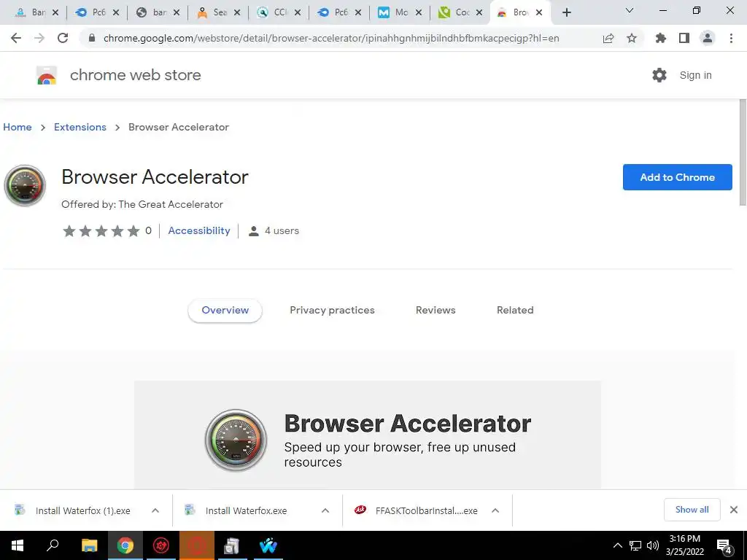Click the Browser Accelerator gauge icon by the title
This screenshot has width=747, height=560.
25,186
